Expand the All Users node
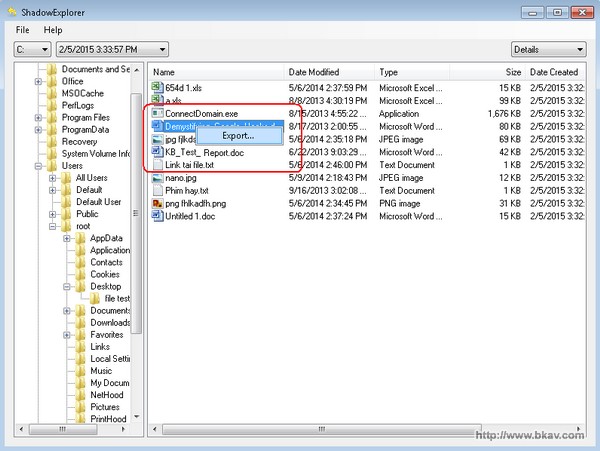 point(52,178)
